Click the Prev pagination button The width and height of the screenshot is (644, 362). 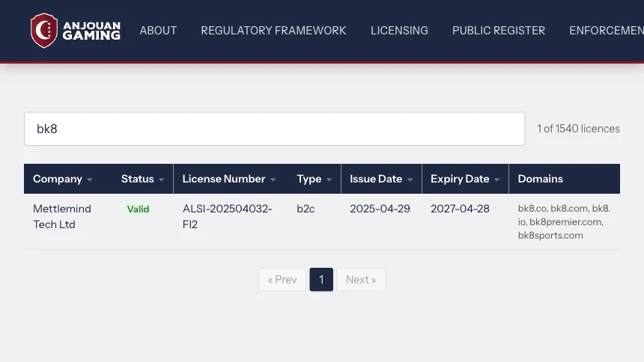pos(282,280)
